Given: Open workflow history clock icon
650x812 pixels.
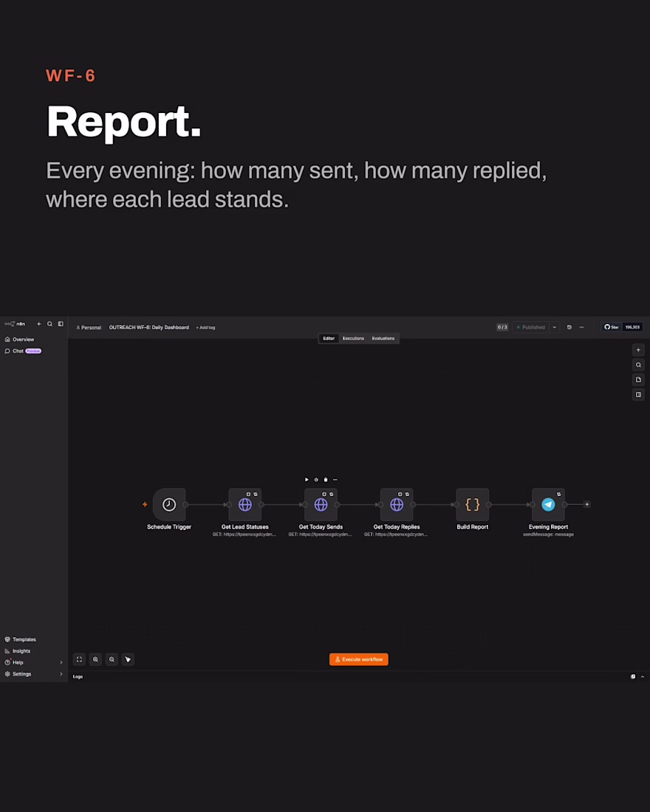Looking at the screenshot, I should [x=569, y=327].
